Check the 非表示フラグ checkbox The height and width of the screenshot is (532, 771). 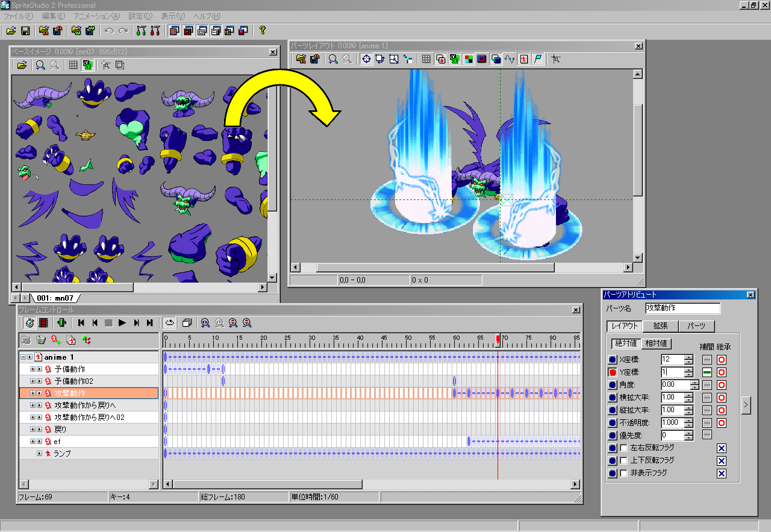tap(623, 474)
